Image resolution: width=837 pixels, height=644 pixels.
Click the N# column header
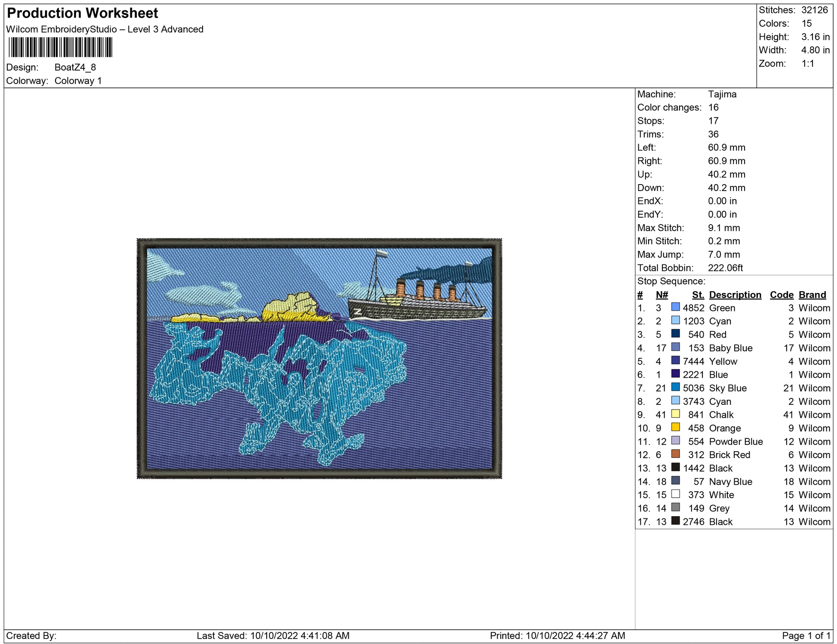(662, 295)
